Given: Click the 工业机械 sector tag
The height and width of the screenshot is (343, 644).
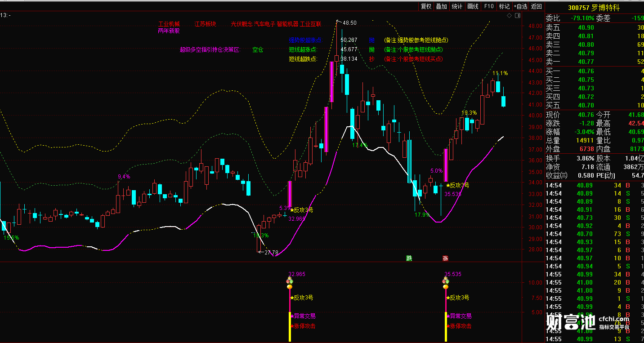Looking at the screenshot, I should (169, 24).
